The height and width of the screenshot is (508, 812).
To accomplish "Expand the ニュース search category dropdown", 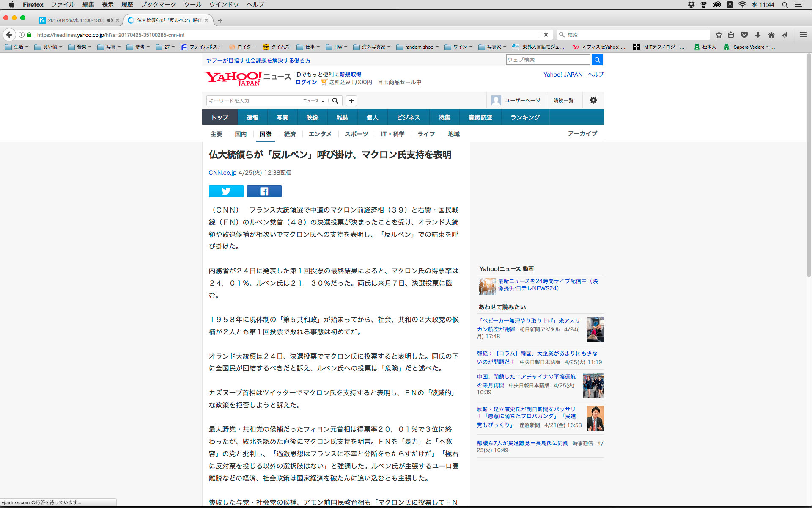I will [314, 101].
